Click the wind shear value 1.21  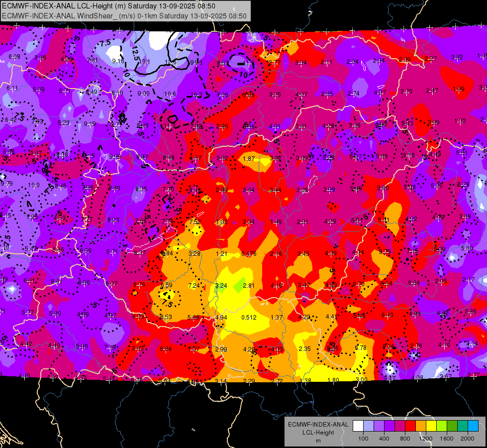point(221,254)
